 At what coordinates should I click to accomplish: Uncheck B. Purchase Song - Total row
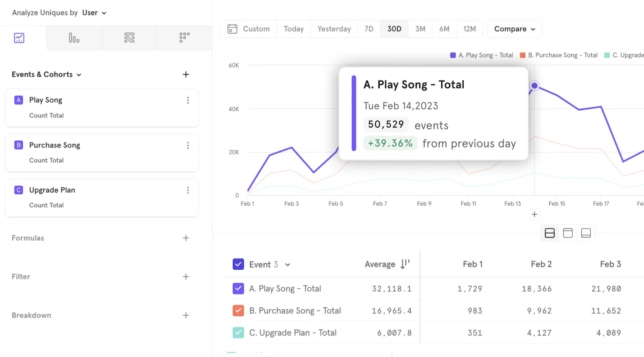pos(238,310)
